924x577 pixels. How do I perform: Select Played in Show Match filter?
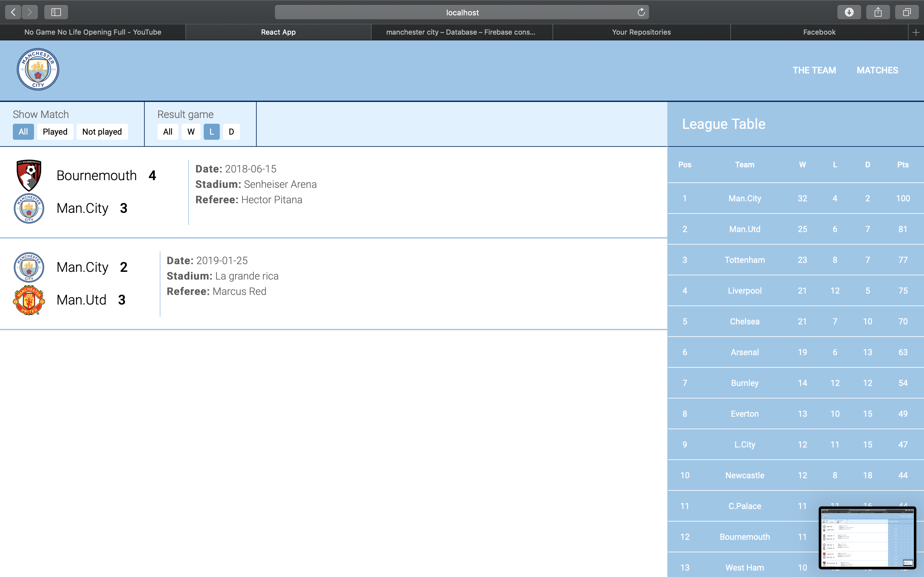(x=55, y=132)
